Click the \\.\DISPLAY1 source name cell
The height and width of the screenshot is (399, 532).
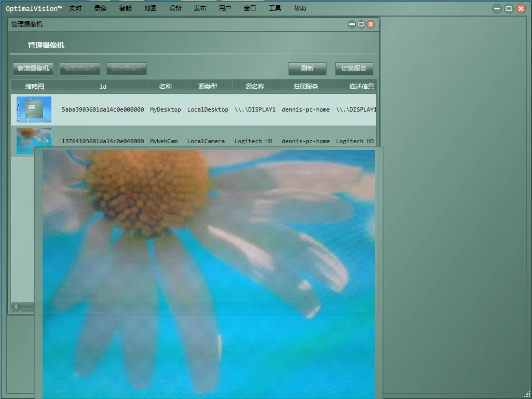click(x=255, y=109)
